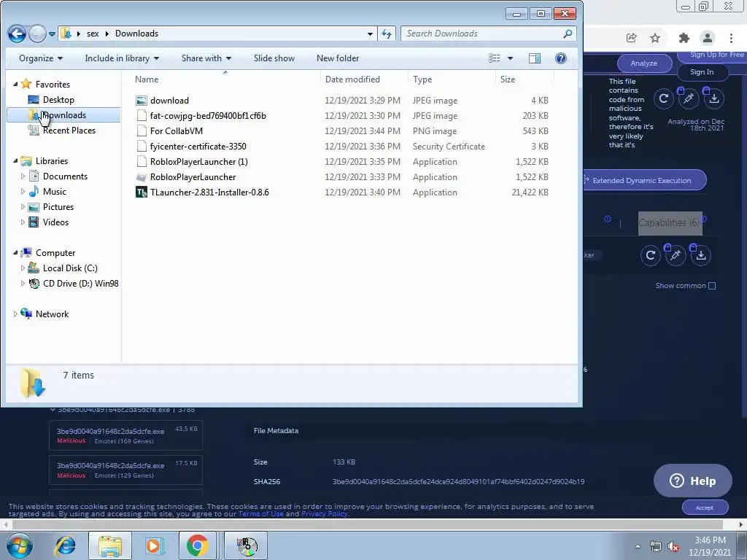Click the refresh button beside address bar
Viewport: 747px width, 560px height.
[387, 34]
